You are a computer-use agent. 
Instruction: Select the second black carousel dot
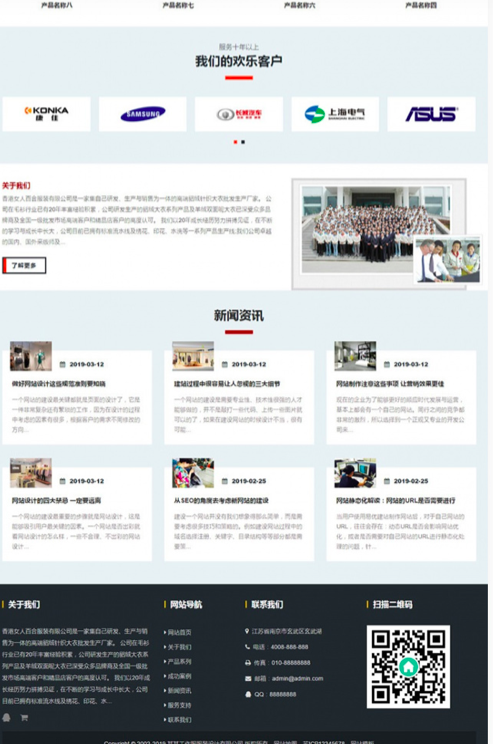pos(243,142)
